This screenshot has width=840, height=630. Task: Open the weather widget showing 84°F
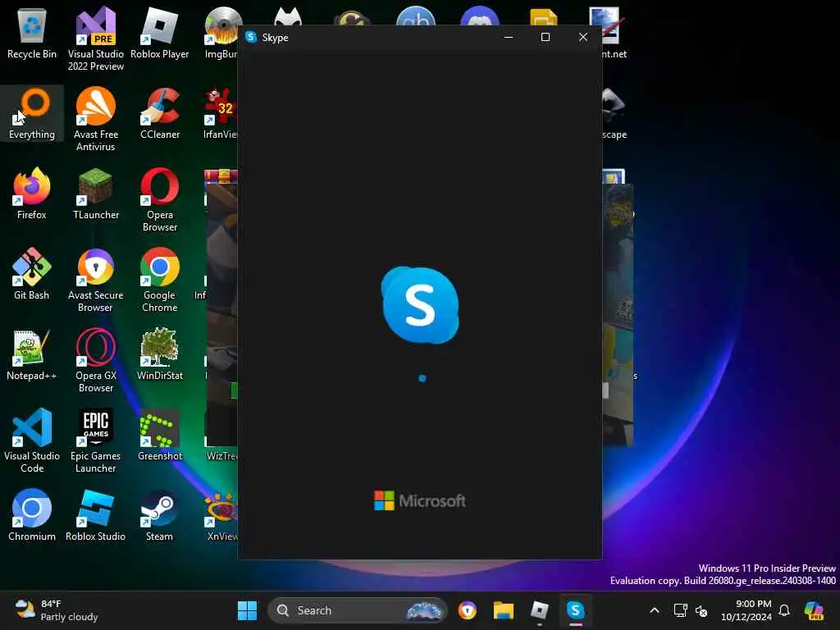(x=57, y=610)
